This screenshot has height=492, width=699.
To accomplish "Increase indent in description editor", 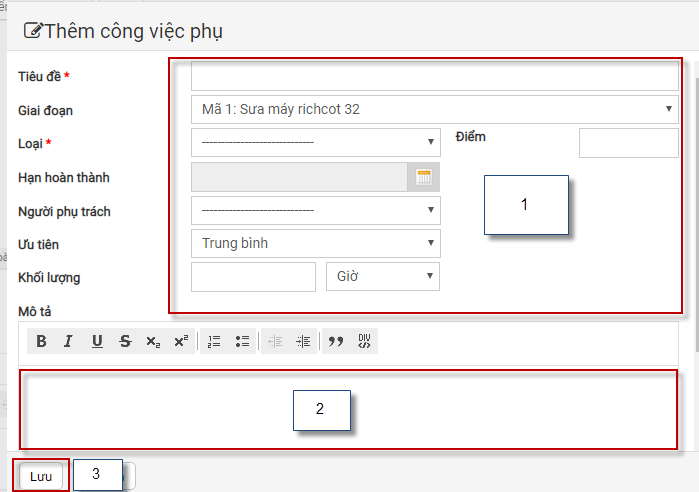I will (x=304, y=341).
